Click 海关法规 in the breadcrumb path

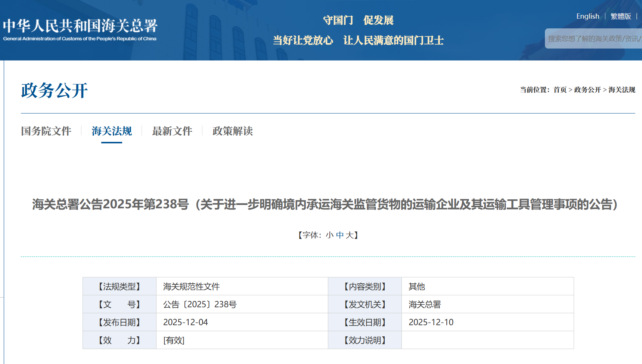click(x=621, y=90)
